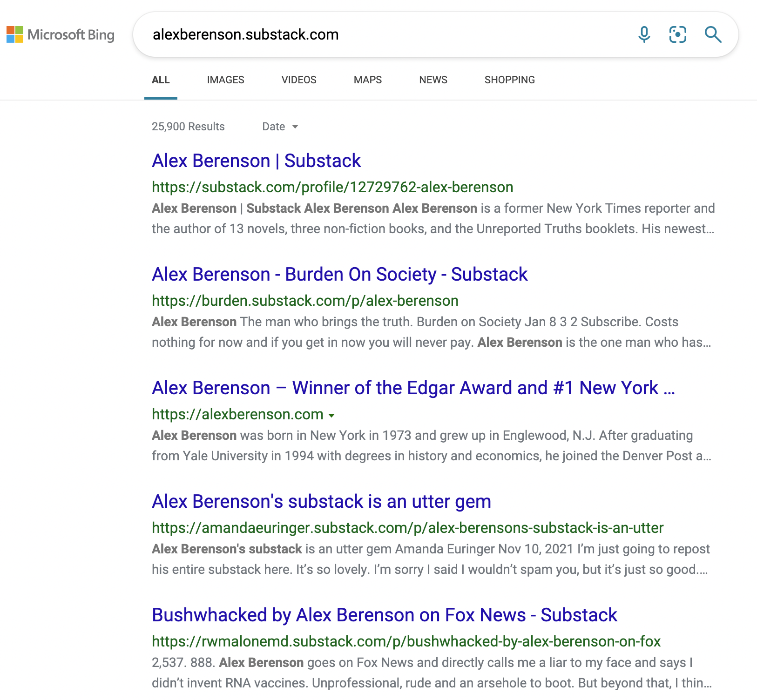Open 'substack is an utter gem' result
Viewport: 757px width, 700px height.
point(322,502)
